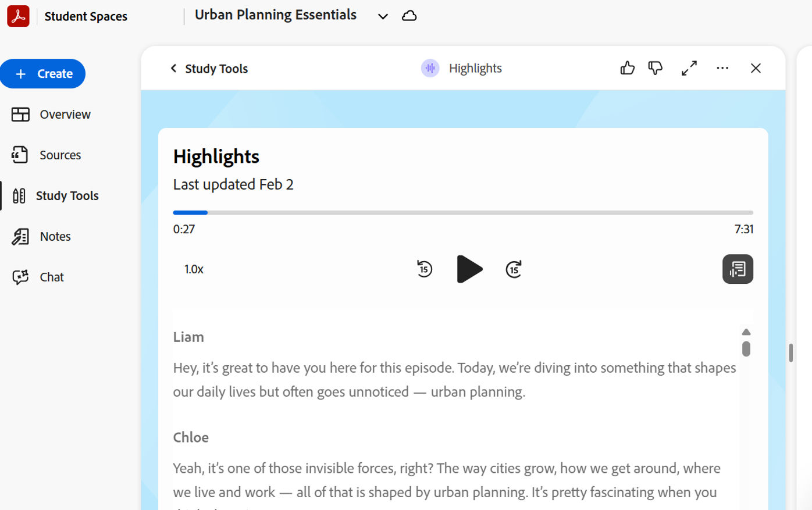This screenshot has width=812, height=510.
Task: Select Study Tools in the sidebar
Action: [x=67, y=195]
